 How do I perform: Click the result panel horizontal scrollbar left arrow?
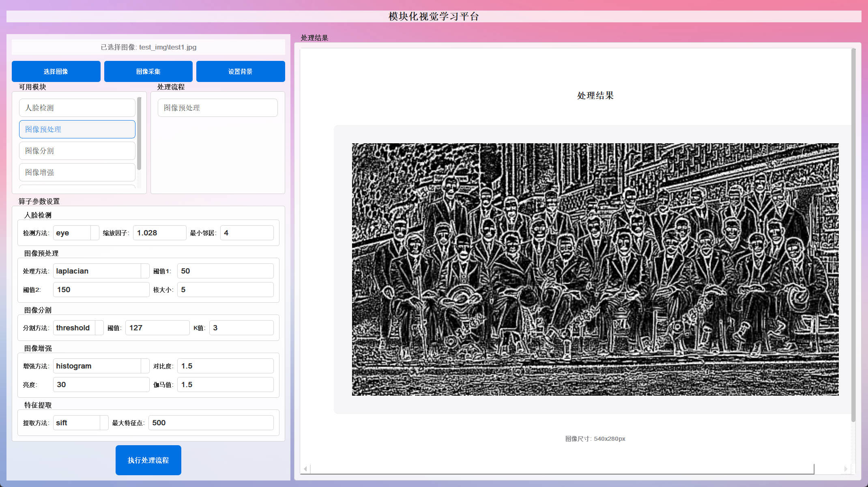[x=305, y=469]
